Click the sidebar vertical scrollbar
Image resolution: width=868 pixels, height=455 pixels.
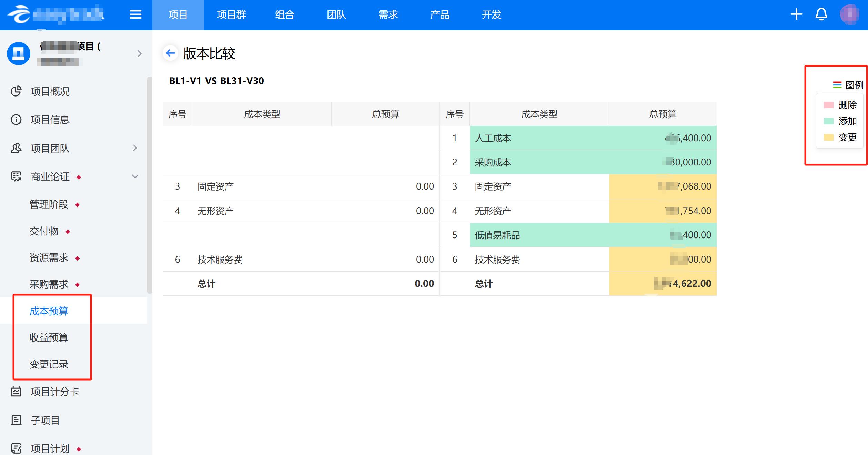click(150, 185)
